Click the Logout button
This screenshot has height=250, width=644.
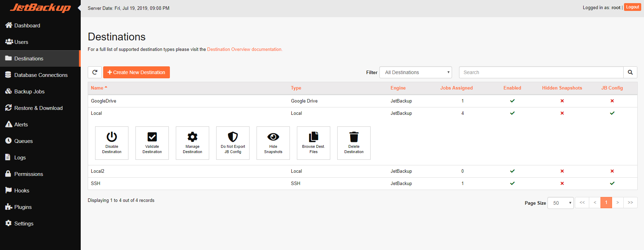(632, 7)
